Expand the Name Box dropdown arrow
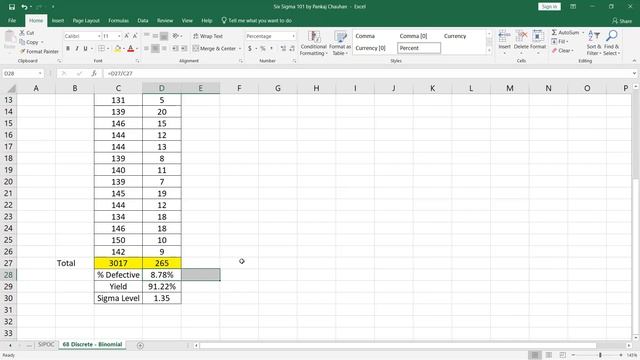Image resolution: width=640 pixels, height=360 pixels. click(40, 73)
